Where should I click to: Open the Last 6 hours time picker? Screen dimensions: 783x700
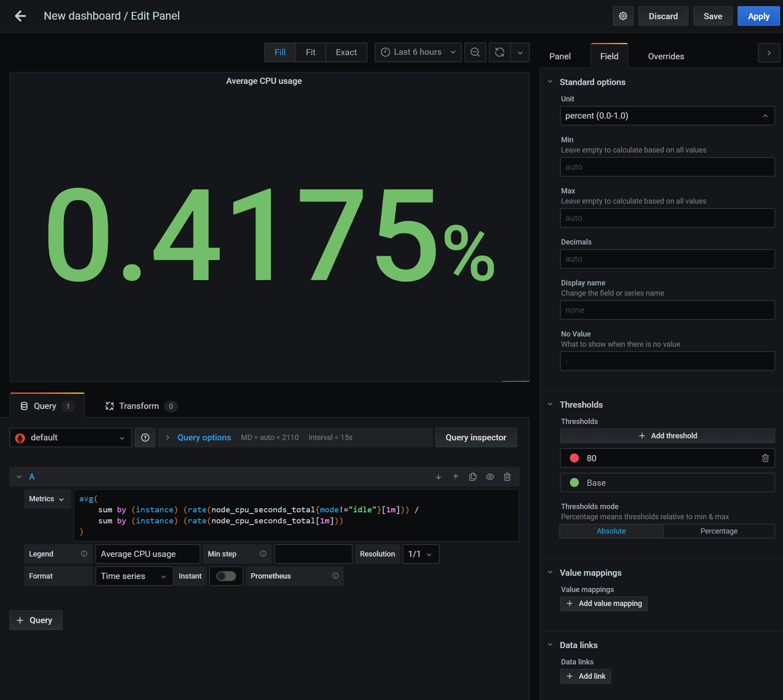418,52
